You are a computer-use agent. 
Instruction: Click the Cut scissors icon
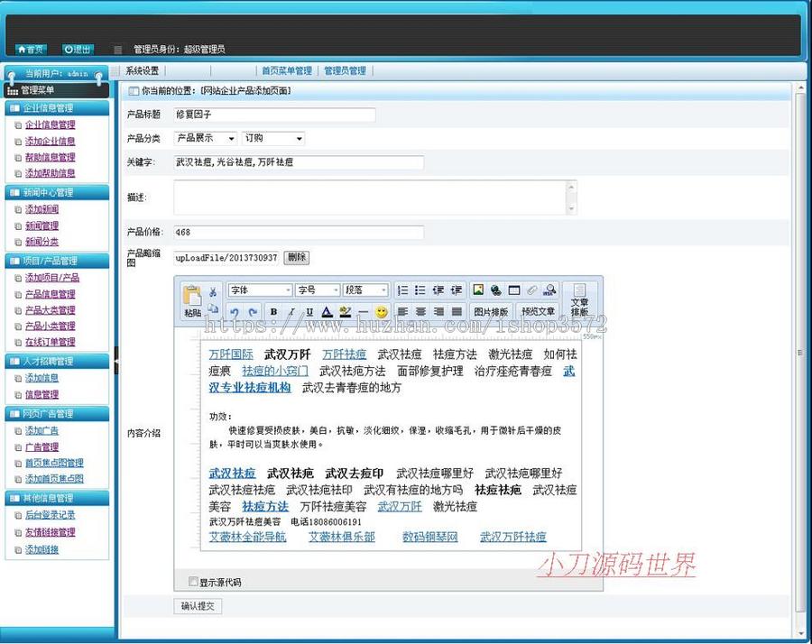[x=213, y=292]
